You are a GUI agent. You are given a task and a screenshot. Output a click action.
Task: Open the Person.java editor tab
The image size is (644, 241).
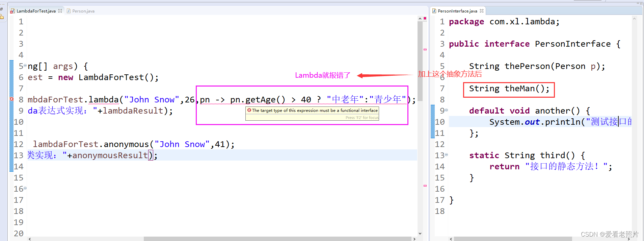(81, 11)
